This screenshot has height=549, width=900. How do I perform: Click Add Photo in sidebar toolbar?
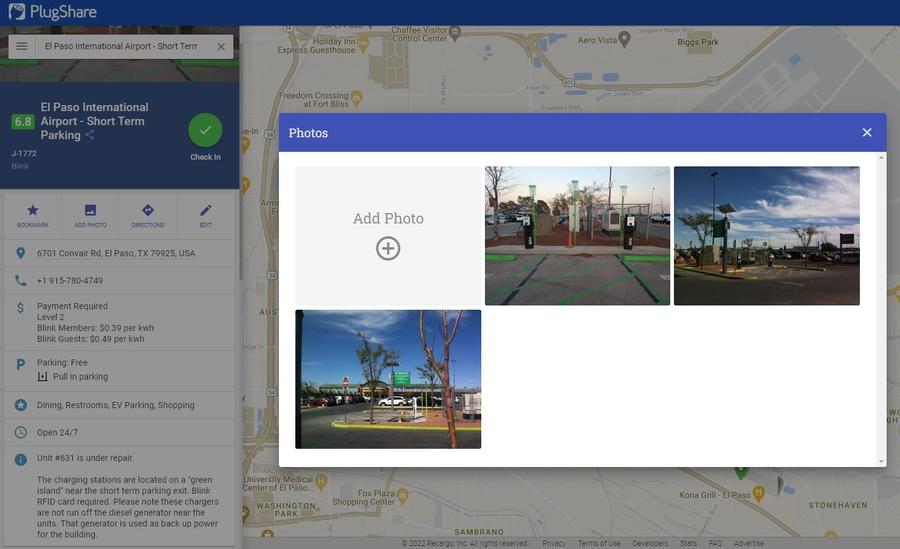tap(90, 215)
